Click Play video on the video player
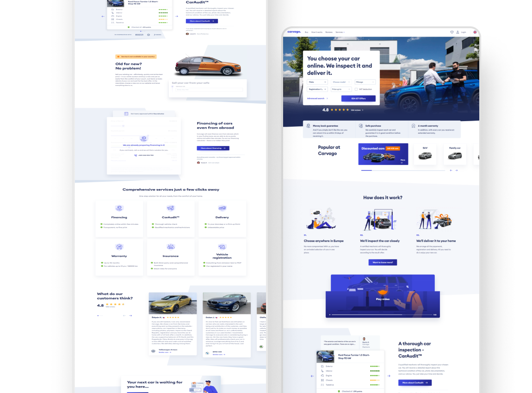The image size is (532, 393). click(383, 299)
